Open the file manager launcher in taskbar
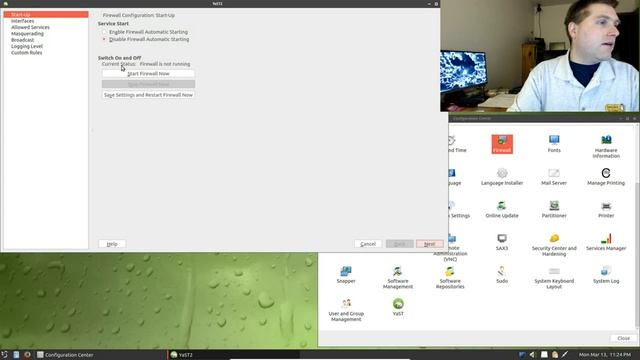Screen dimensions: 640x360 point(16,355)
